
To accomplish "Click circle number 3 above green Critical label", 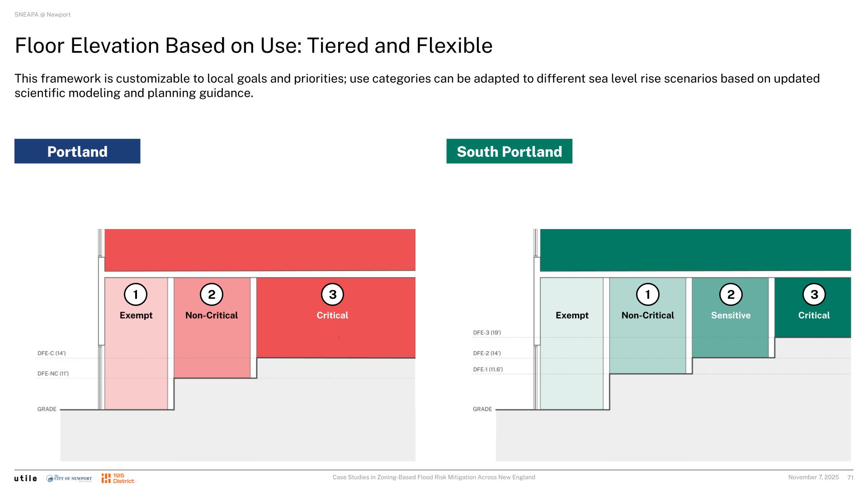I will click(814, 295).
